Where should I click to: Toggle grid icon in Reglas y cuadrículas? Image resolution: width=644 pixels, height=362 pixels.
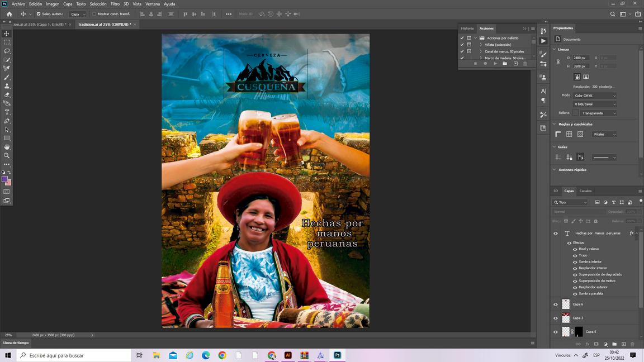[x=569, y=134]
